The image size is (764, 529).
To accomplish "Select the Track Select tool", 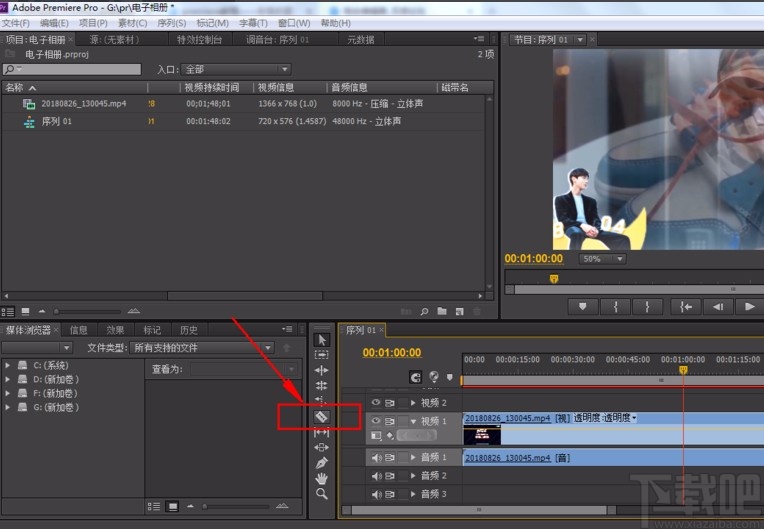I will [321, 355].
